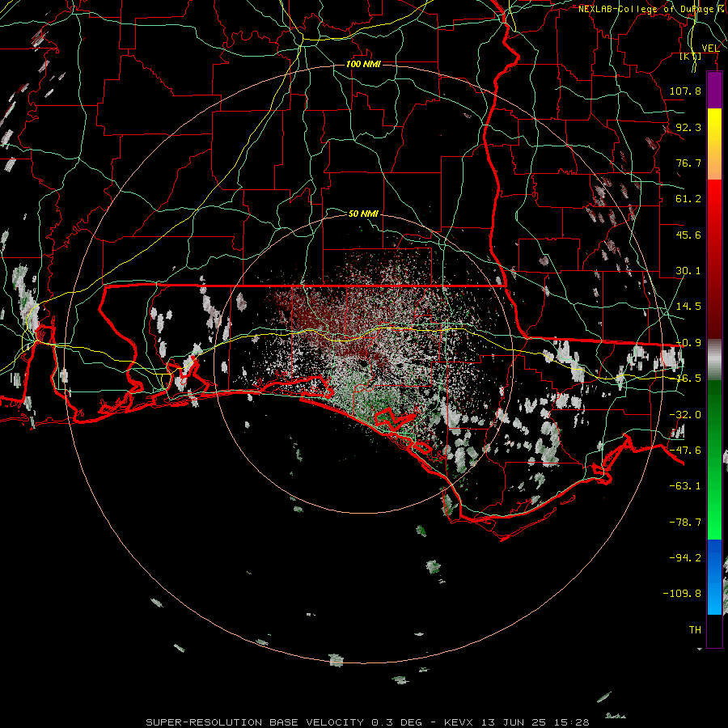This screenshot has height=728, width=728.
Task: Click the 30.1 value on velocity scale
Action: (x=688, y=271)
